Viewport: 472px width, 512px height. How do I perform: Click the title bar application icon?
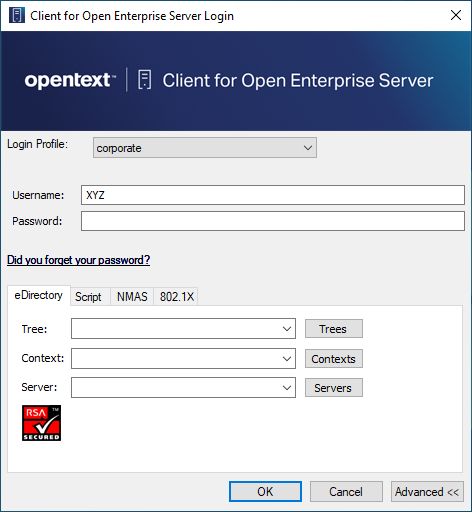[17, 15]
